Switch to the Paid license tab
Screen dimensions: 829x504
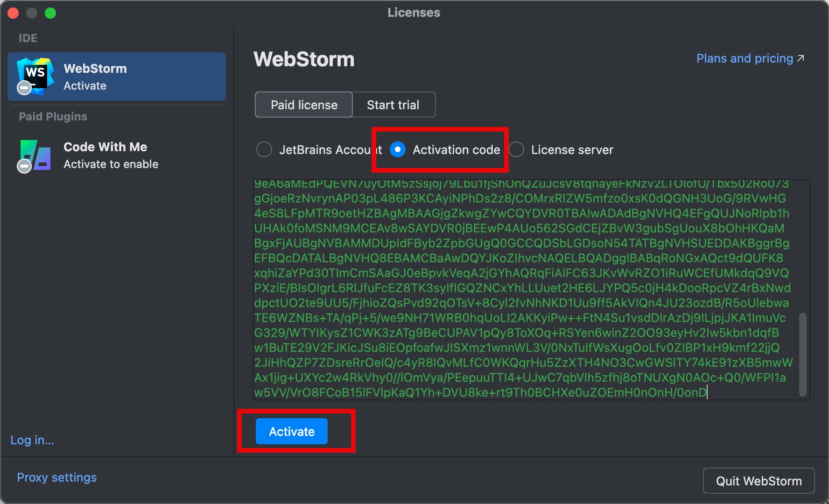pyautogui.click(x=304, y=105)
